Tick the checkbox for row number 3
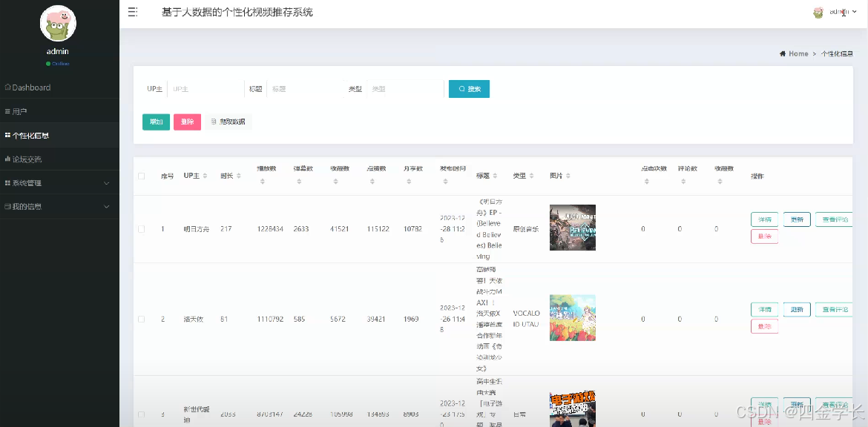 click(141, 414)
